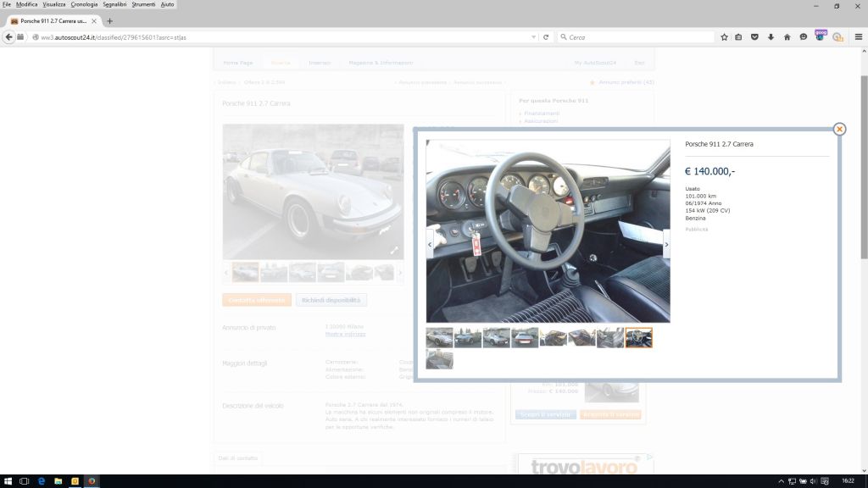Screen dimensions: 868x488
Task: Click the taskbar clock showing 16:22
Action: 848,481
